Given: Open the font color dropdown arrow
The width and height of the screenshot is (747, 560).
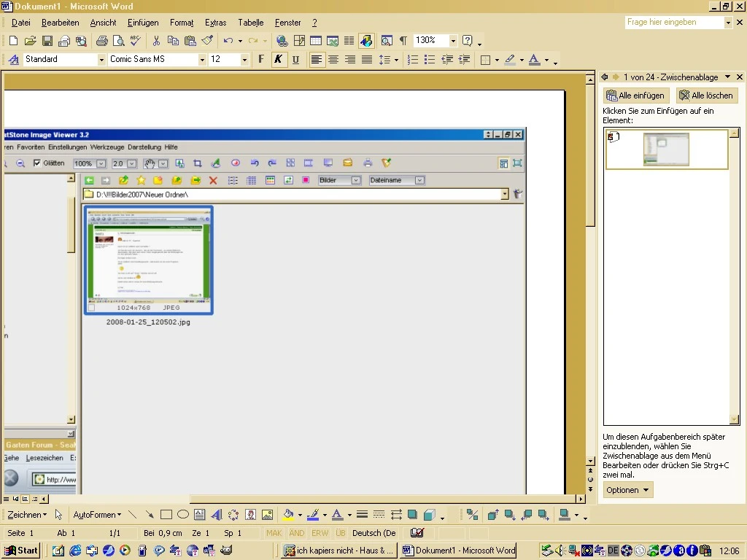Looking at the screenshot, I should [x=546, y=60].
